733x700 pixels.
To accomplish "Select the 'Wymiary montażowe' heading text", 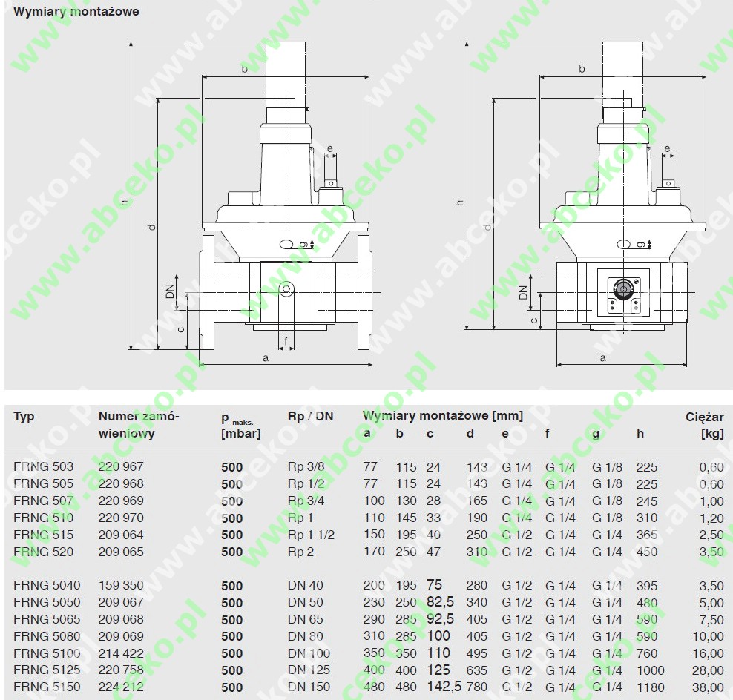I will pyautogui.click(x=76, y=11).
